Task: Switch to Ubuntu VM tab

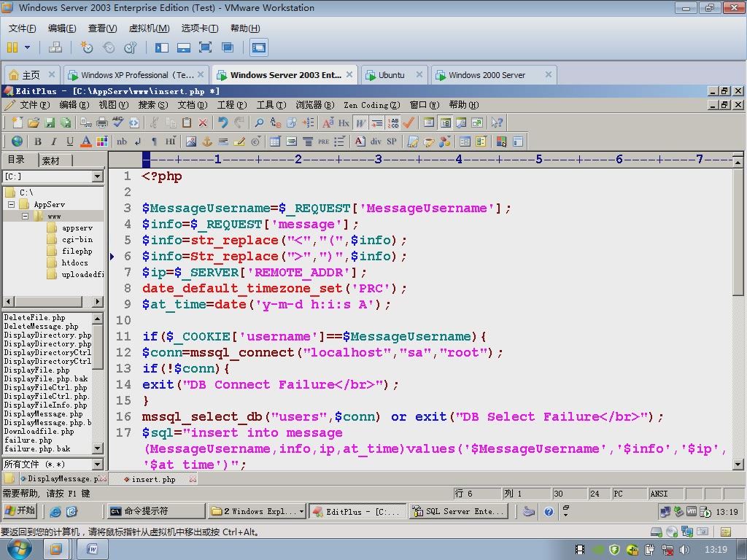Action: [x=394, y=75]
